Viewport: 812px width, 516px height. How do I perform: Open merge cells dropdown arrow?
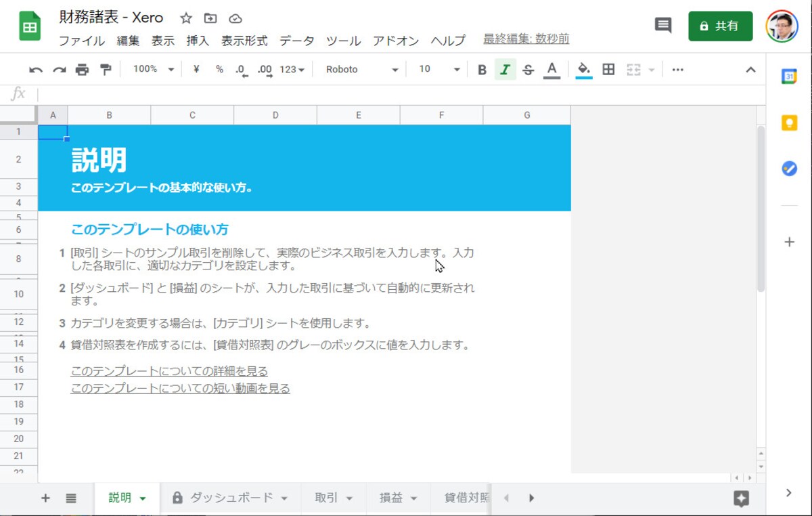tap(652, 70)
